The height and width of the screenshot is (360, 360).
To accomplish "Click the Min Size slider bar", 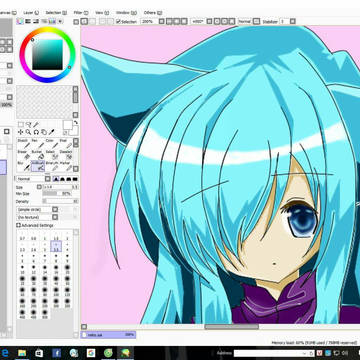I will click(57, 194).
